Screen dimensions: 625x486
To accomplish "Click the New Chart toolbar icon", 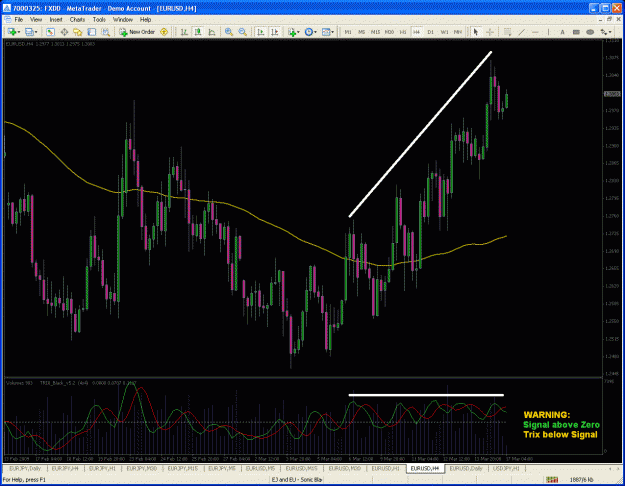I will [x=12, y=32].
